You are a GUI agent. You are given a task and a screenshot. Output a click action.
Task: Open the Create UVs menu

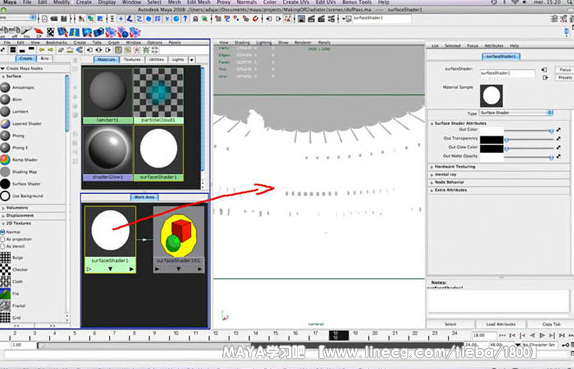[x=295, y=2]
